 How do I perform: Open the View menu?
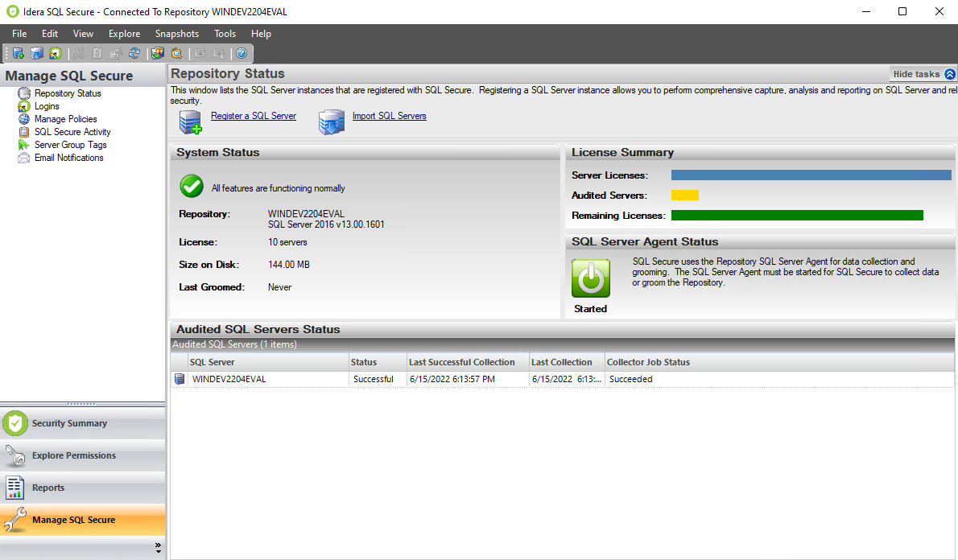[x=83, y=34]
